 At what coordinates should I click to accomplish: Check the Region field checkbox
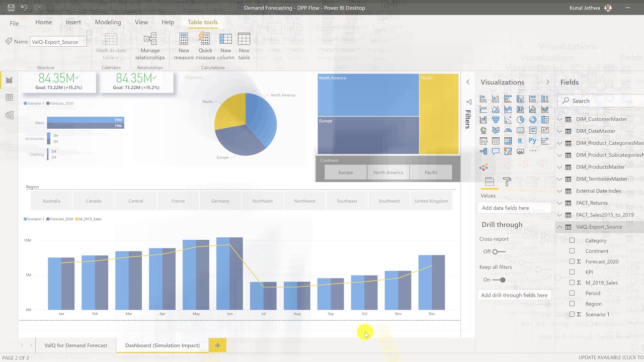tap(572, 304)
